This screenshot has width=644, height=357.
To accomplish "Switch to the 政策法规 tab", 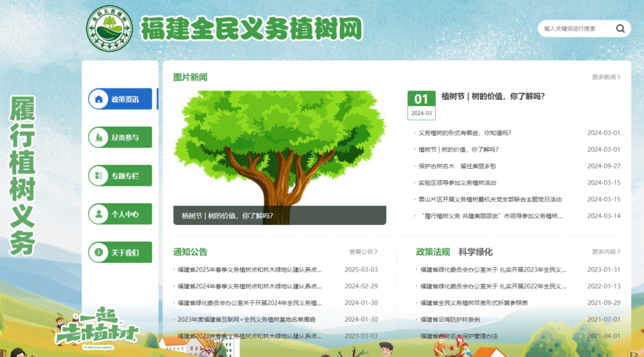I will [x=433, y=252].
